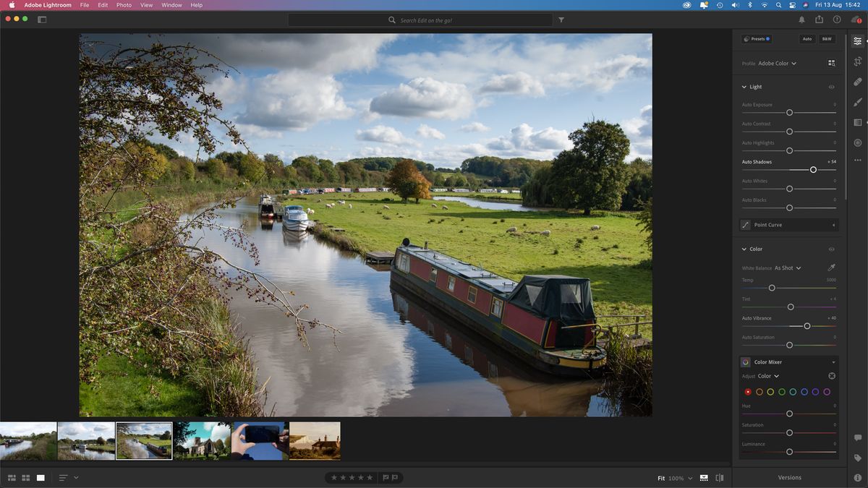The height and width of the screenshot is (488, 868).
Task: Select the church photo thumbnail in the filmstrip
Action: pos(202,440)
